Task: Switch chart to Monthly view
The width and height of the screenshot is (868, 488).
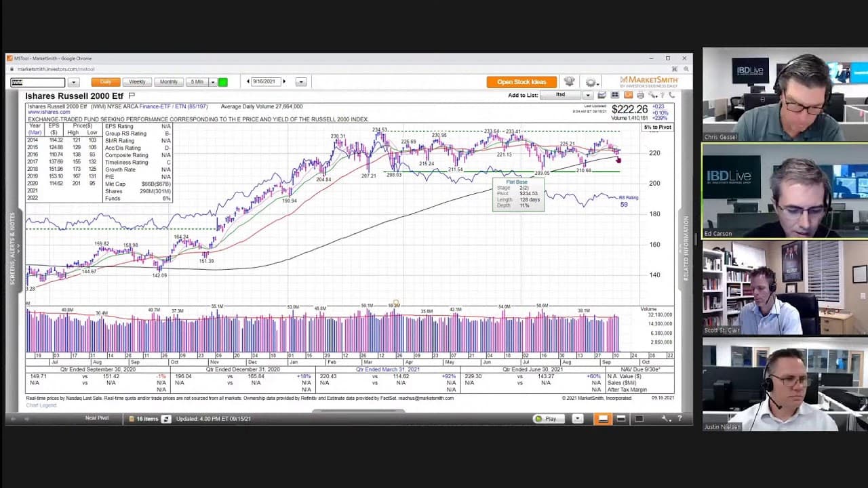Action: click(169, 82)
